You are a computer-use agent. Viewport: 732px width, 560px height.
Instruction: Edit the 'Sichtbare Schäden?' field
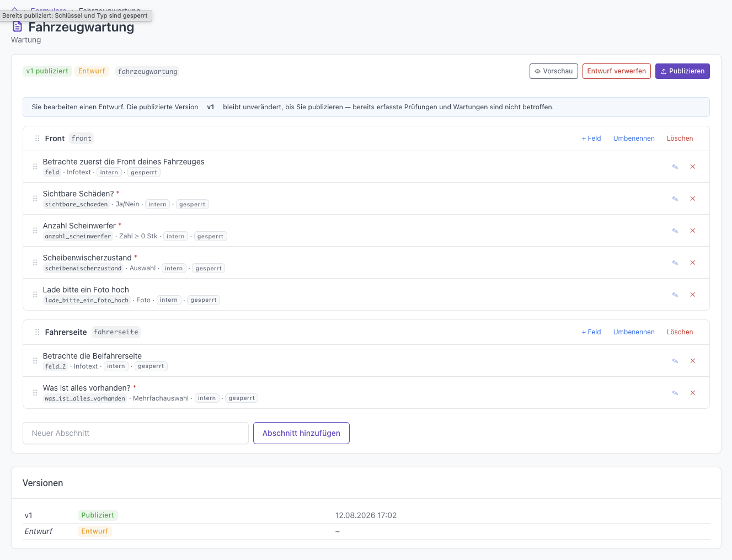pos(675,199)
